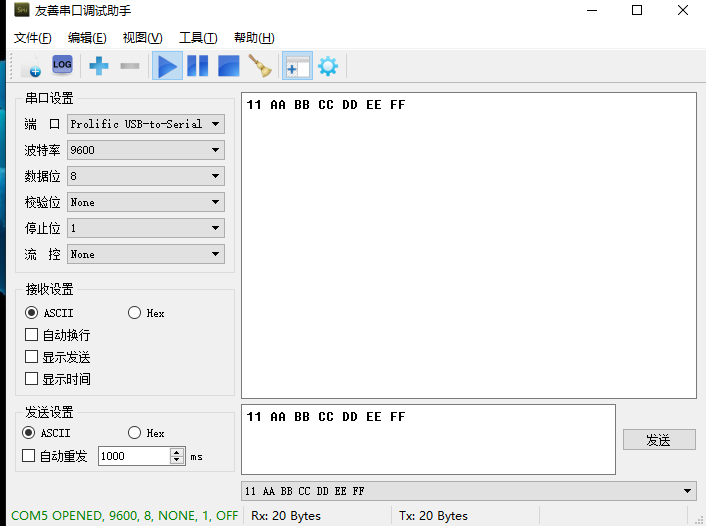Expand the 端口 Prolific USB-to-Serial dropdown
Image resolution: width=706 pixels, height=526 pixels.
(x=146, y=124)
